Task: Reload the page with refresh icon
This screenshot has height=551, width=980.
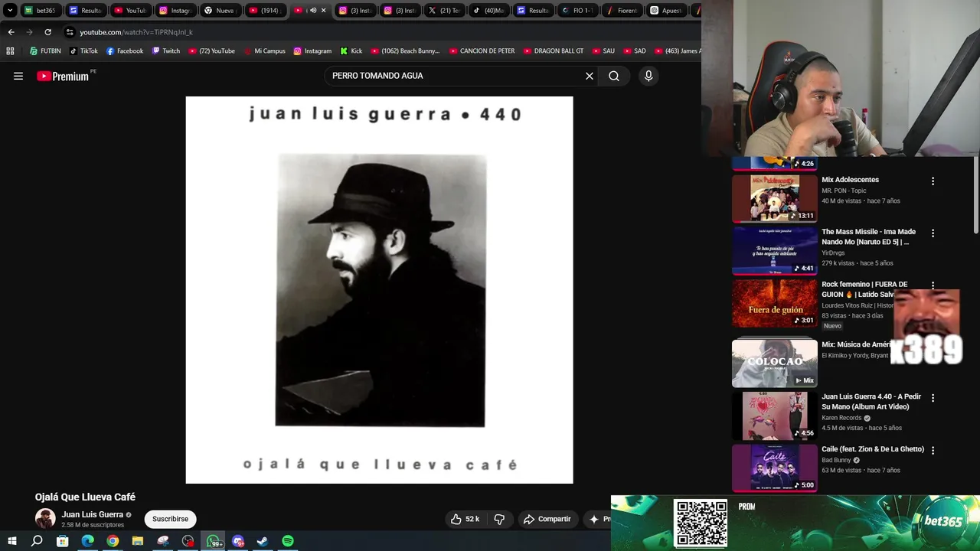Action: 47,32
